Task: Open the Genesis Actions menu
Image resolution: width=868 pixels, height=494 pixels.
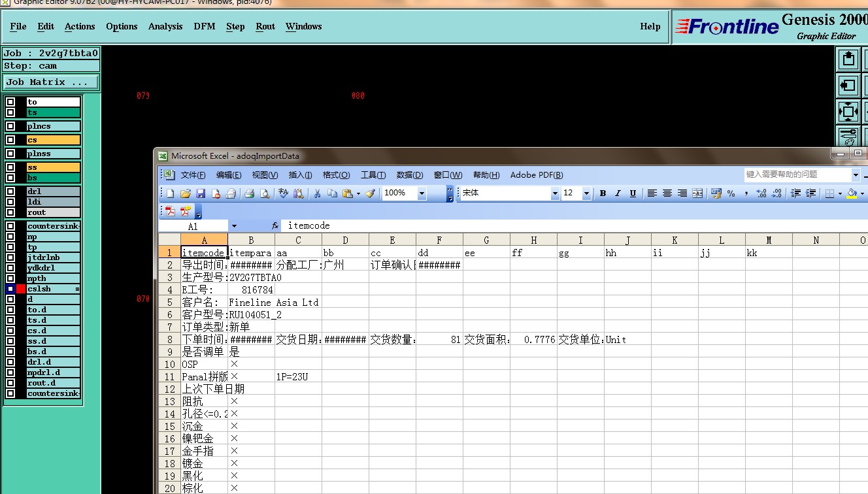Action: tap(80, 26)
